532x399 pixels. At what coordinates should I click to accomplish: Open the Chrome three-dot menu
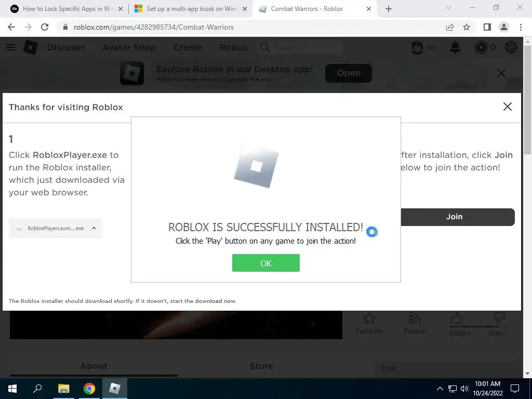521,27
